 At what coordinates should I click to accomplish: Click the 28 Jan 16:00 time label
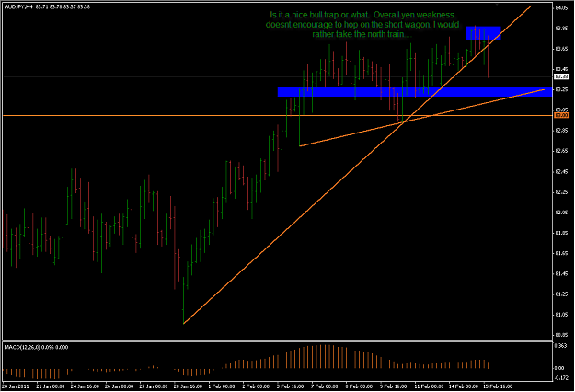[188, 386]
